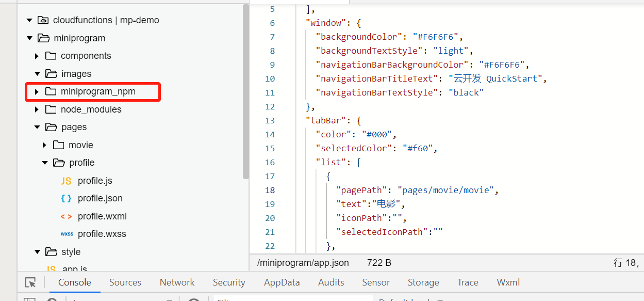
Task: Open the AppData tab
Action: [282, 282]
